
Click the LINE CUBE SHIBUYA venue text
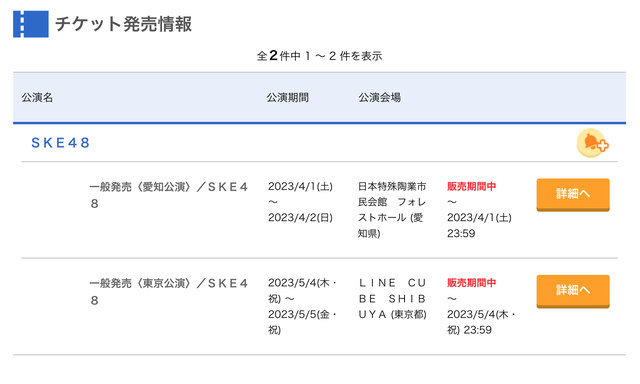coord(393,299)
